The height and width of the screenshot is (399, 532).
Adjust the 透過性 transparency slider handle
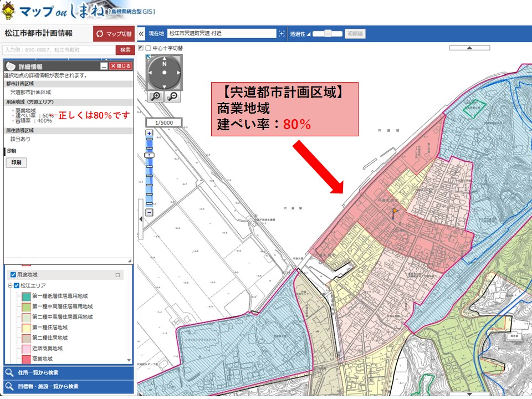(x=328, y=34)
